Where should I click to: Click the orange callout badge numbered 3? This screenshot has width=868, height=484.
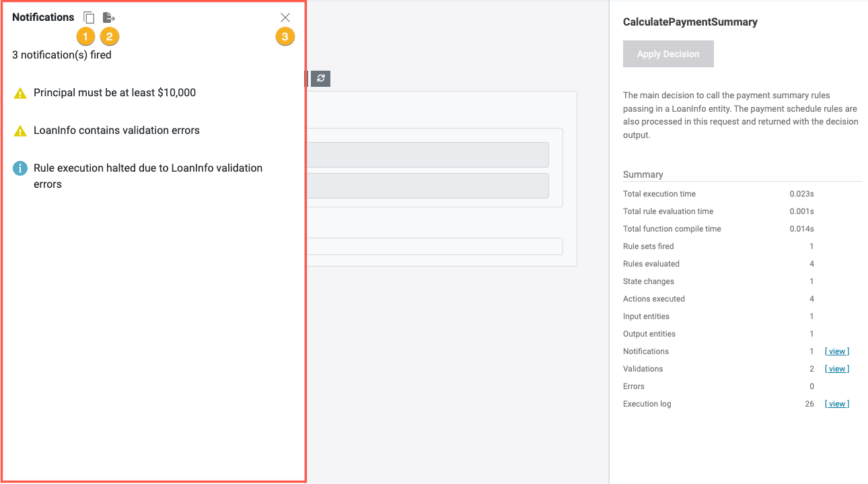tap(285, 36)
